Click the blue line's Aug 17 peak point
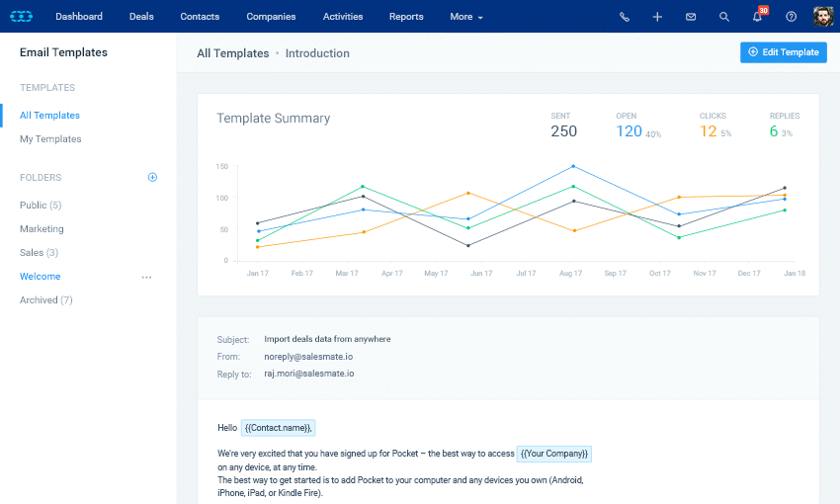The height and width of the screenshot is (504, 840). tap(573, 167)
